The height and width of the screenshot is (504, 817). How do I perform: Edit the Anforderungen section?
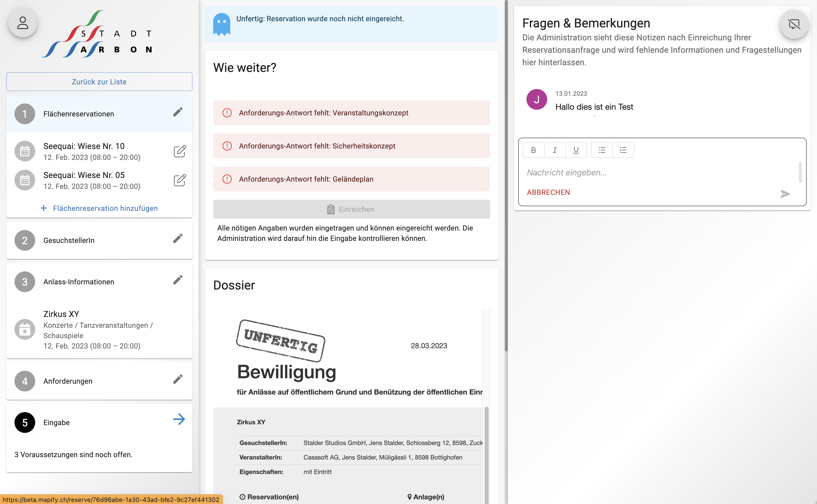point(178,379)
